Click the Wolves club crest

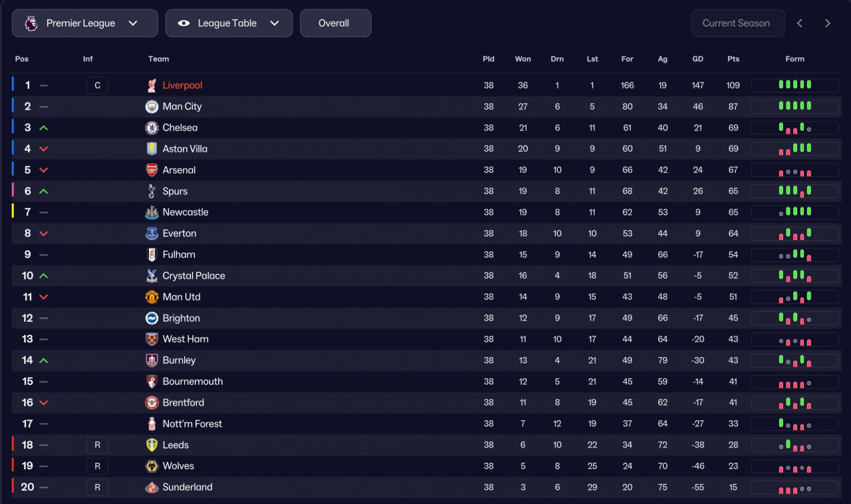152,466
